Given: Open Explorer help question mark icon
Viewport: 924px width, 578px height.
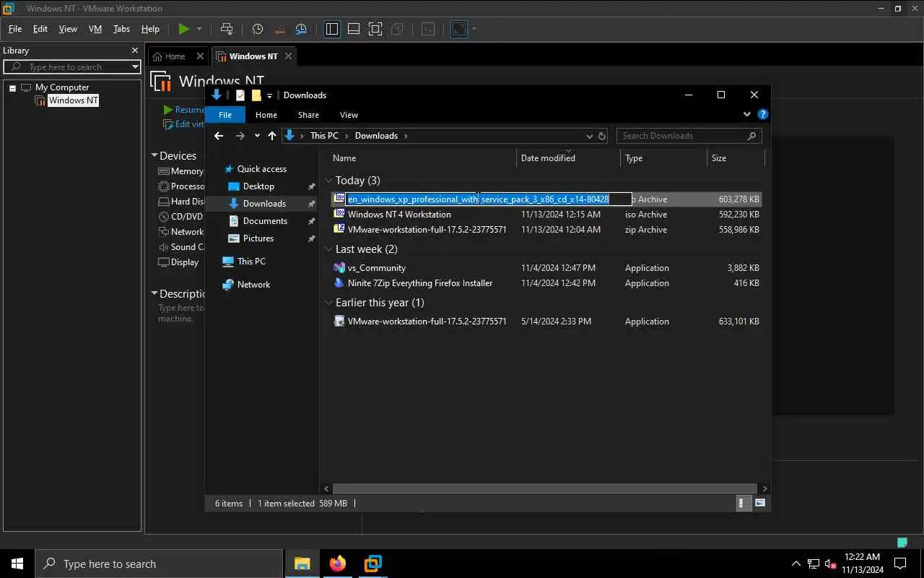Looking at the screenshot, I should pyautogui.click(x=763, y=114).
